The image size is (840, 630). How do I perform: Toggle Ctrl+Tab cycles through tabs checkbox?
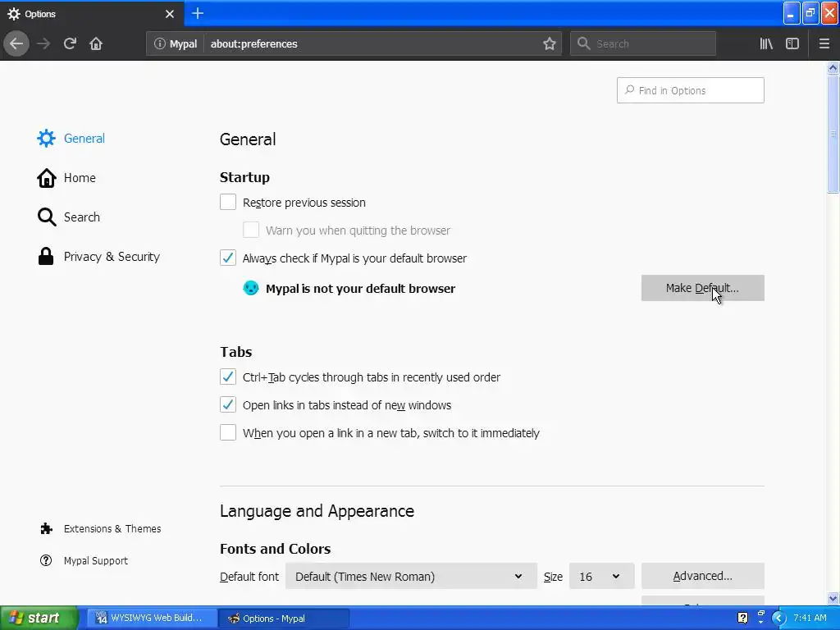click(x=228, y=377)
